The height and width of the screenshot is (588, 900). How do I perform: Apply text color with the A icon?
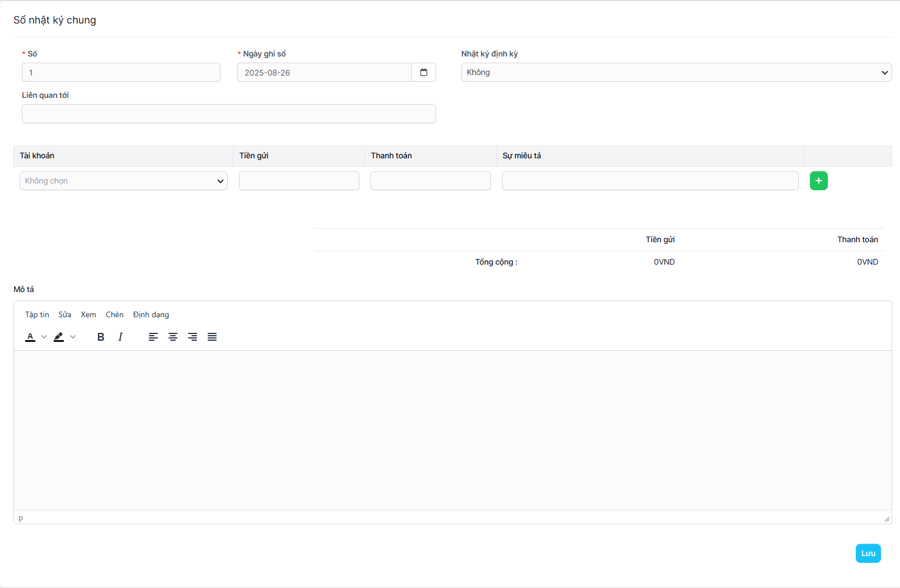[30, 337]
